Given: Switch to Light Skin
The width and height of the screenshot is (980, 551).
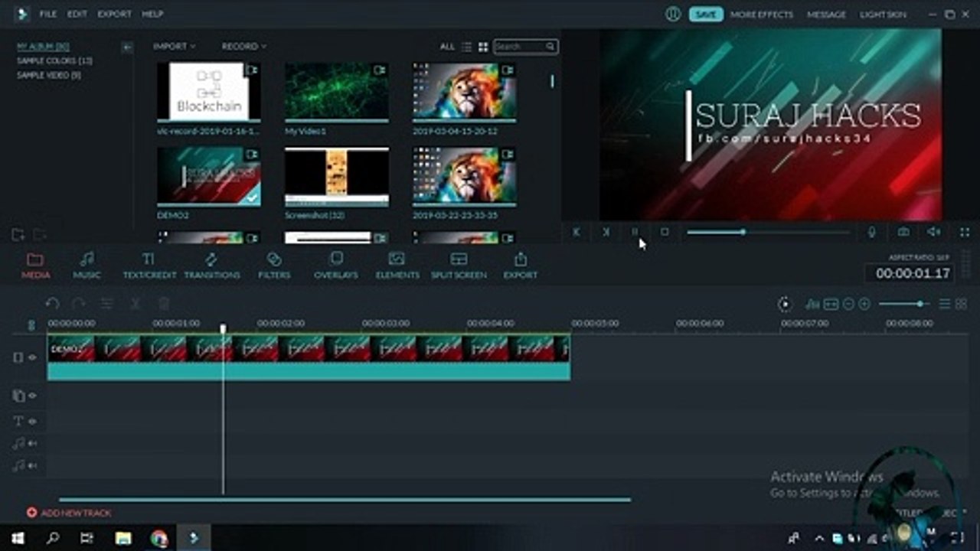Looking at the screenshot, I should tap(883, 14).
